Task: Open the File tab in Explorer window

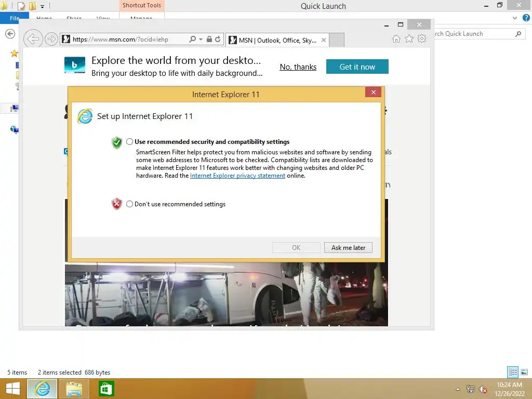Action: [14, 18]
